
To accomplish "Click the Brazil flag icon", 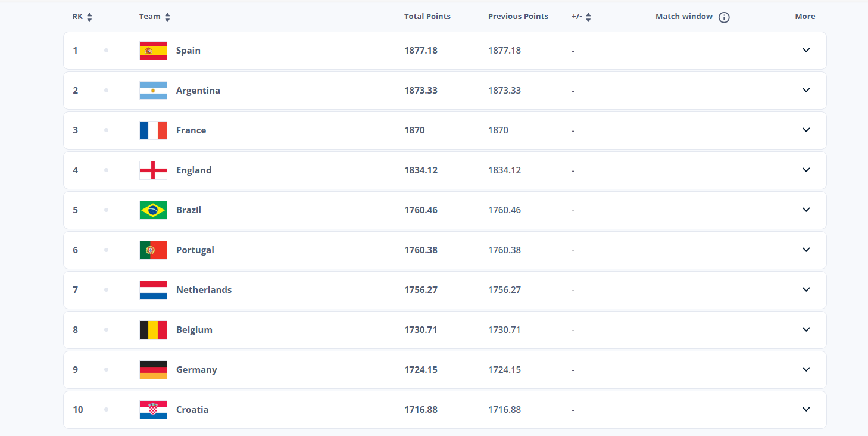I will [x=153, y=210].
